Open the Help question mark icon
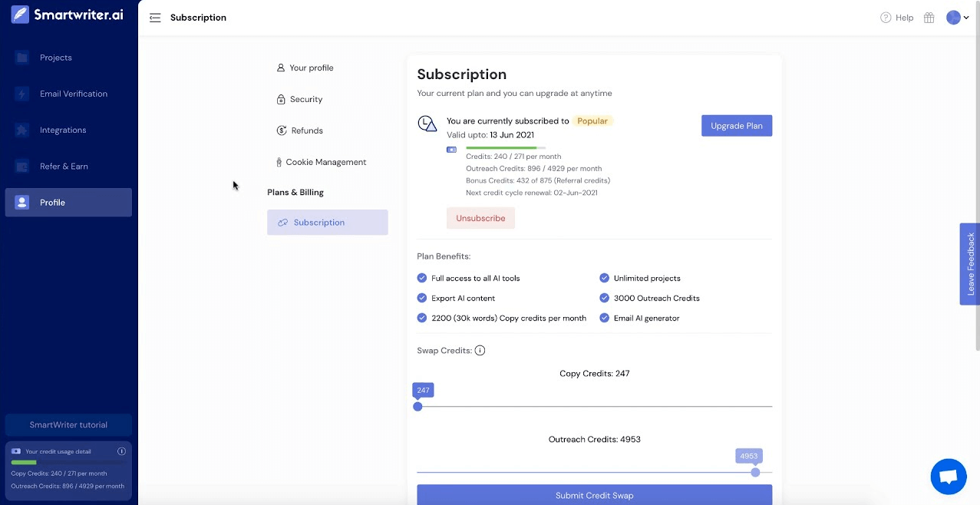This screenshot has width=980, height=505. pyautogui.click(x=886, y=18)
